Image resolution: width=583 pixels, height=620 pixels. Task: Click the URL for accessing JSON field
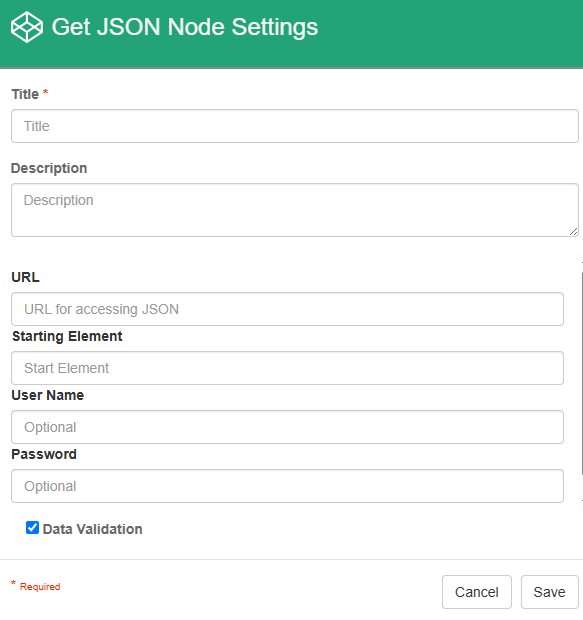[287, 309]
